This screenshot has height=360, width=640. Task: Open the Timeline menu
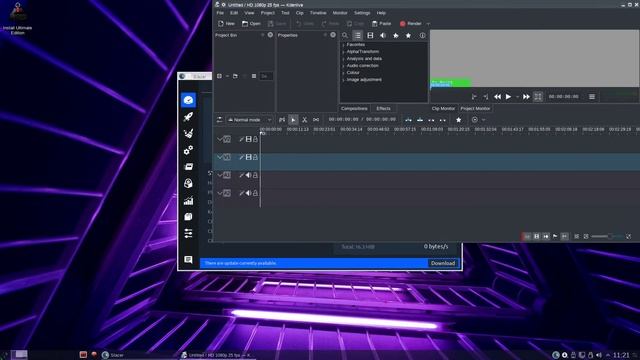[318, 13]
